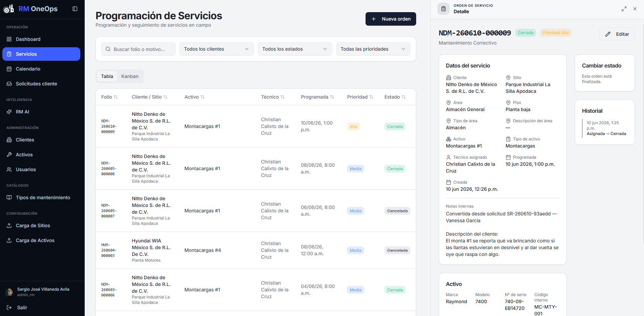Click the Prioridad Alta badge in detail
Image resolution: width=644 pixels, height=316 pixels.
tap(556, 33)
